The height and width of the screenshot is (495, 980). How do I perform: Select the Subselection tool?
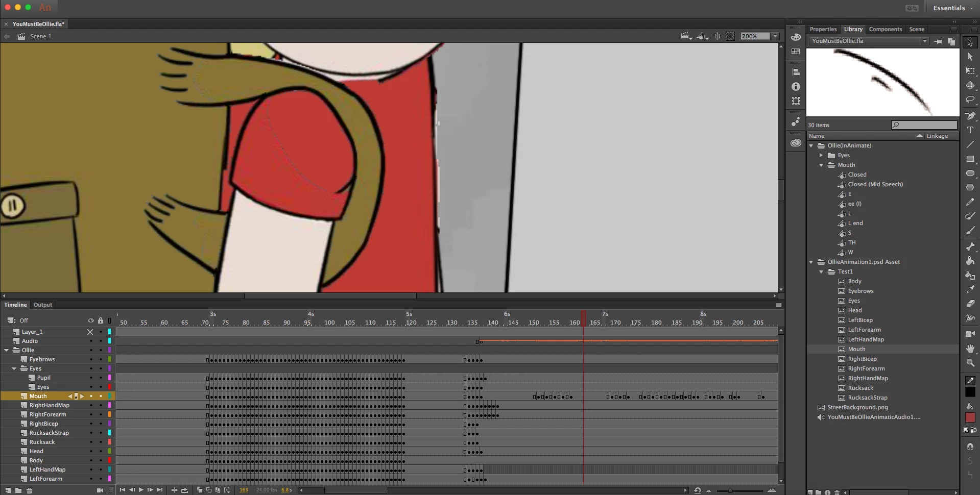coord(970,57)
